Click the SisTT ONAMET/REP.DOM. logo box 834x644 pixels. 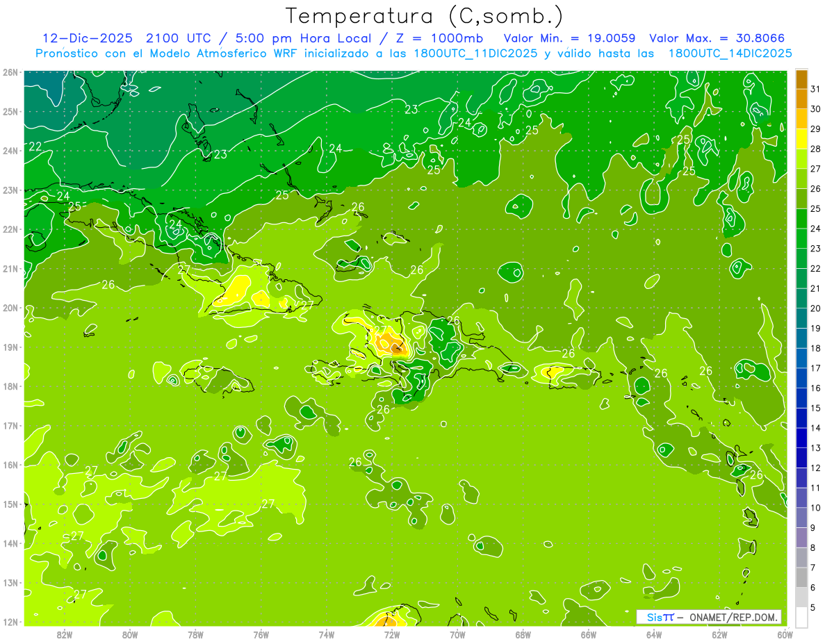709,617
